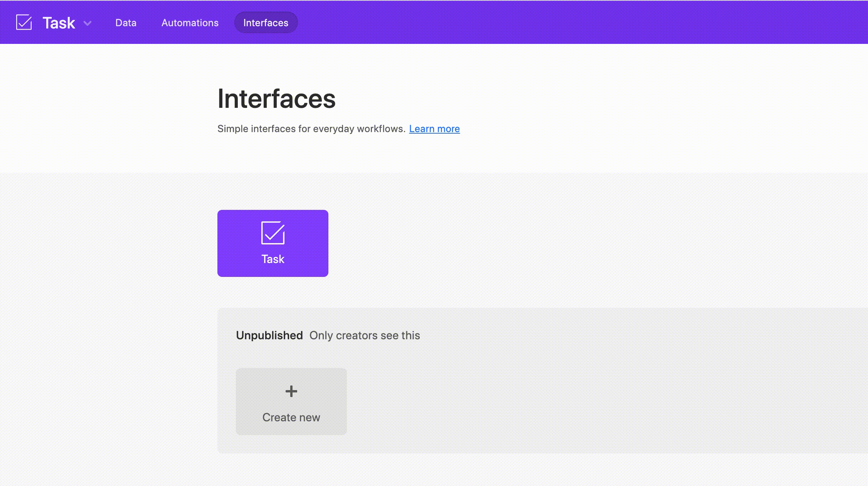Follow the Learn more link
The image size is (868, 486).
[434, 129]
